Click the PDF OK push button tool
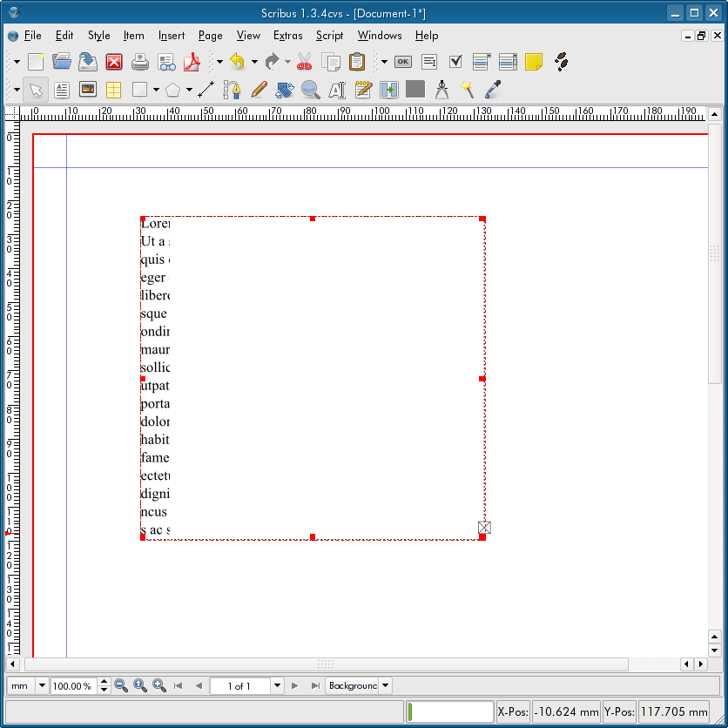 (x=402, y=62)
